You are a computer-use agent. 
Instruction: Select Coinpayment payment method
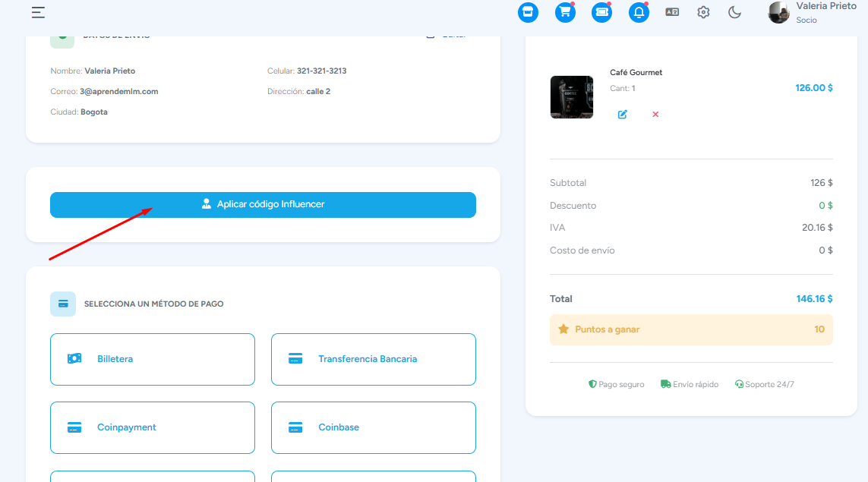(152, 428)
